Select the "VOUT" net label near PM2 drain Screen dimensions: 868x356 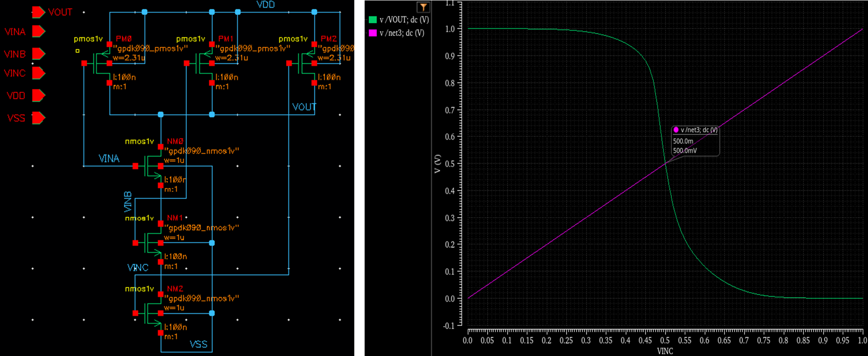click(304, 107)
